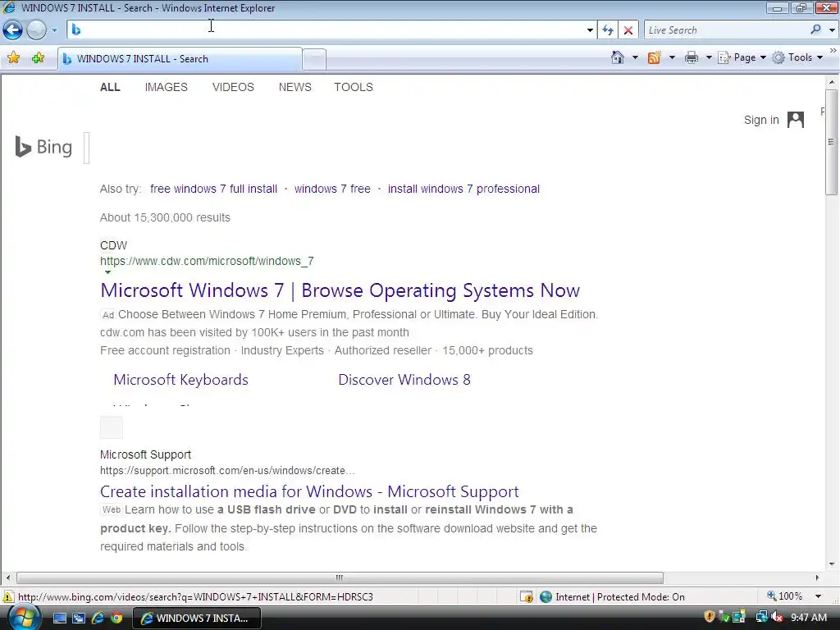Click the Refresh page icon
The image size is (840, 630).
[x=608, y=30]
